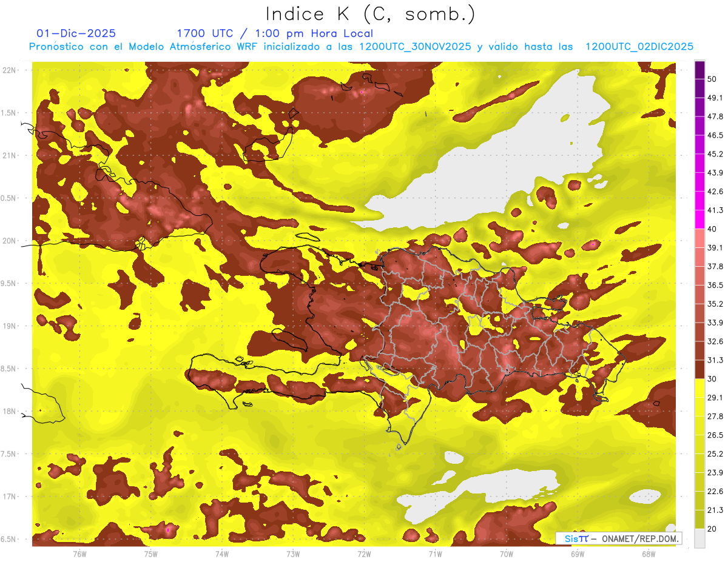Click the colorbar value '33.9'

click(x=715, y=323)
